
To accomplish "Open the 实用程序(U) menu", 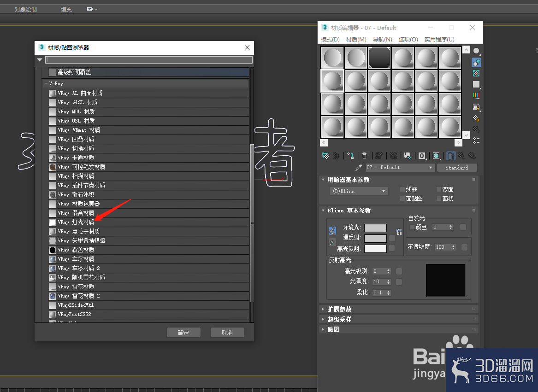I will point(439,40).
